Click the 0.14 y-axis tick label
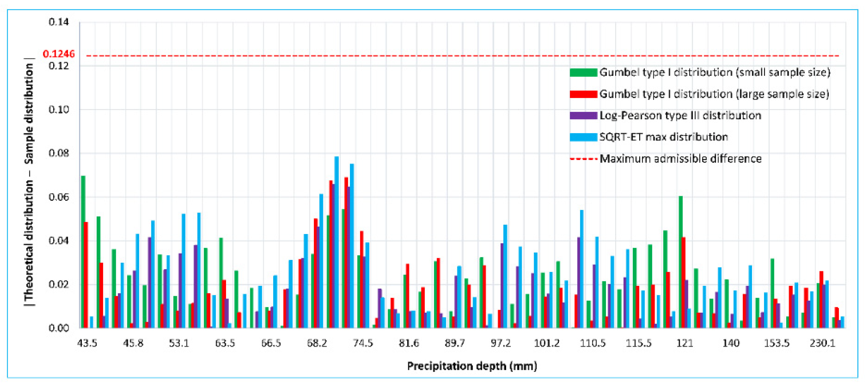The height and width of the screenshot is (388, 868). [59, 22]
